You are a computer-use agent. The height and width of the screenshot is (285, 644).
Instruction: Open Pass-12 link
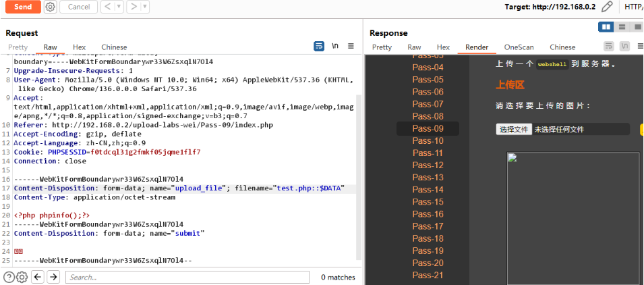428,165
